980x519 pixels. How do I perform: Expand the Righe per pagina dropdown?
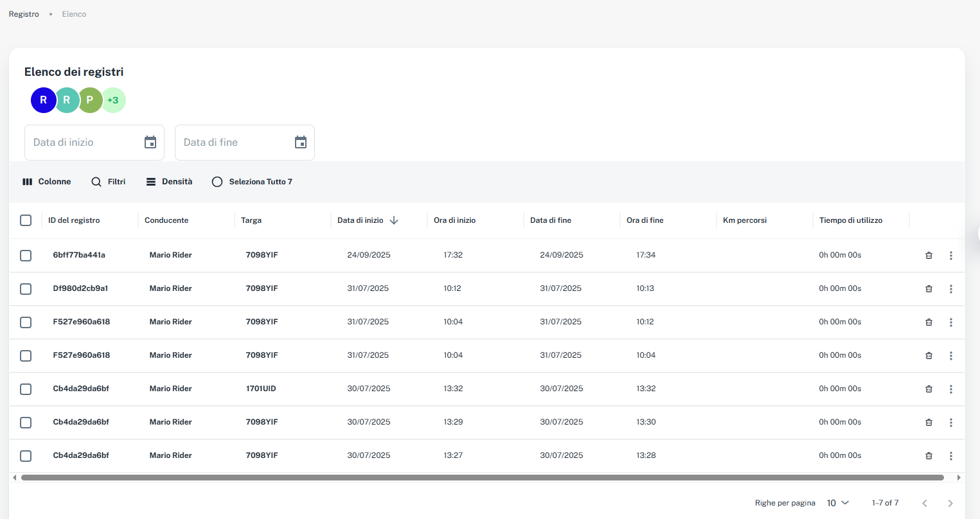coord(837,503)
